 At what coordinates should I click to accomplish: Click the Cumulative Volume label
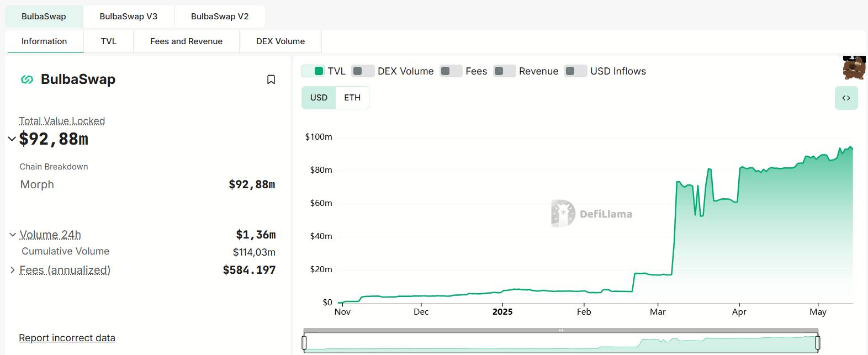tap(65, 251)
